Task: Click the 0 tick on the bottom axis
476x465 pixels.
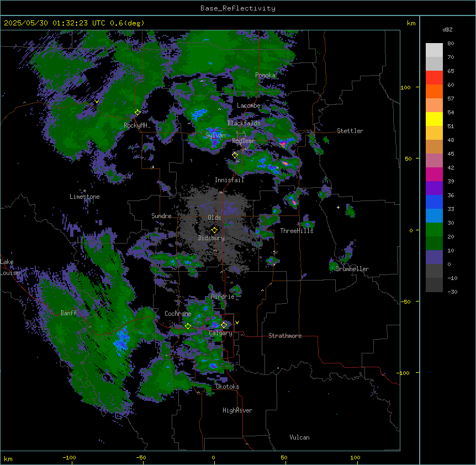Action: 213,457
